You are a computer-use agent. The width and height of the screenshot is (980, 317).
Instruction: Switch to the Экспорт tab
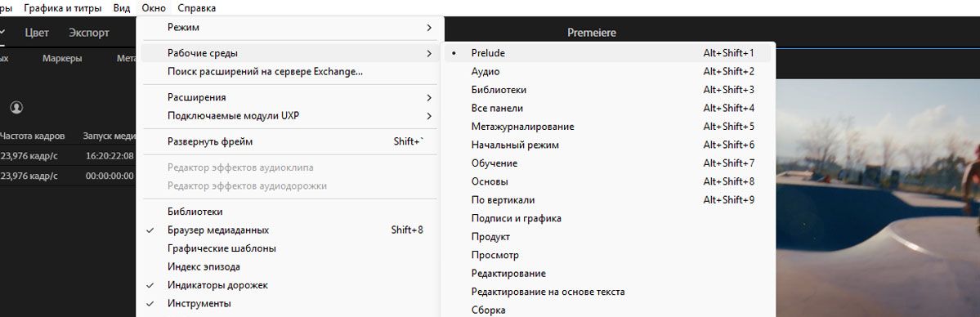click(x=89, y=33)
